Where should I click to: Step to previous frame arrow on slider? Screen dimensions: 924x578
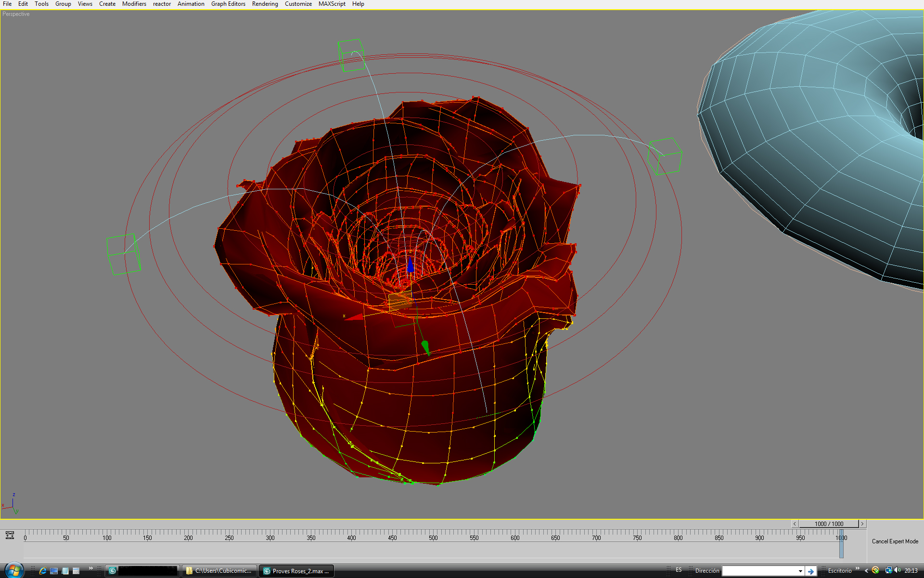[795, 524]
